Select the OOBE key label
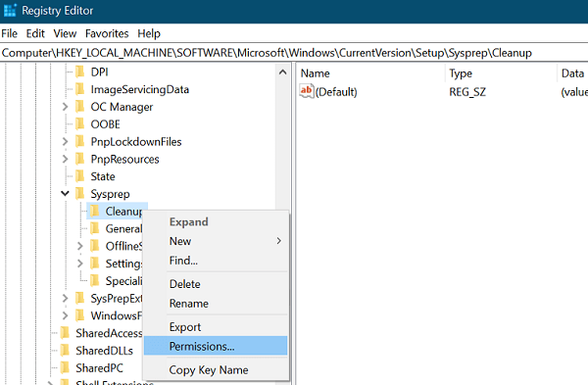Screen dimensions: 588x385 (x=106, y=124)
